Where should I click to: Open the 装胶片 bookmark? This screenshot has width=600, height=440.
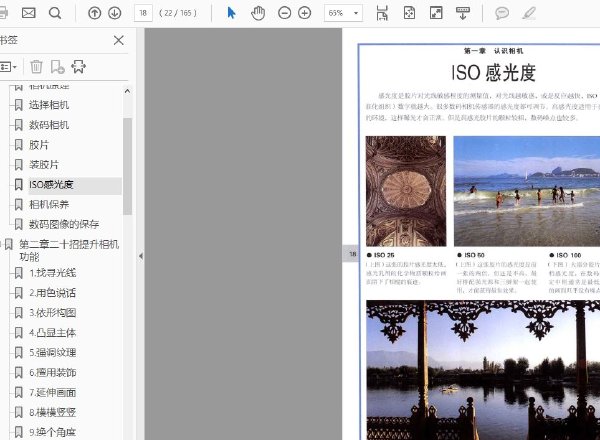[x=44, y=165]
